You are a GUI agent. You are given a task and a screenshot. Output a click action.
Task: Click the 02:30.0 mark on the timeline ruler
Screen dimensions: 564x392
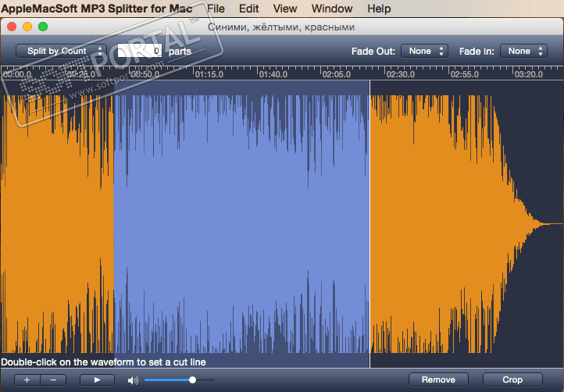[x=400, y=74]
